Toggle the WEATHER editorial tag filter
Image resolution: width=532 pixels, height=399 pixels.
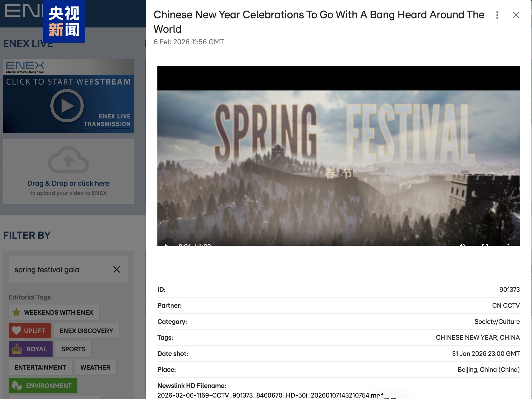tap(95, 367)
